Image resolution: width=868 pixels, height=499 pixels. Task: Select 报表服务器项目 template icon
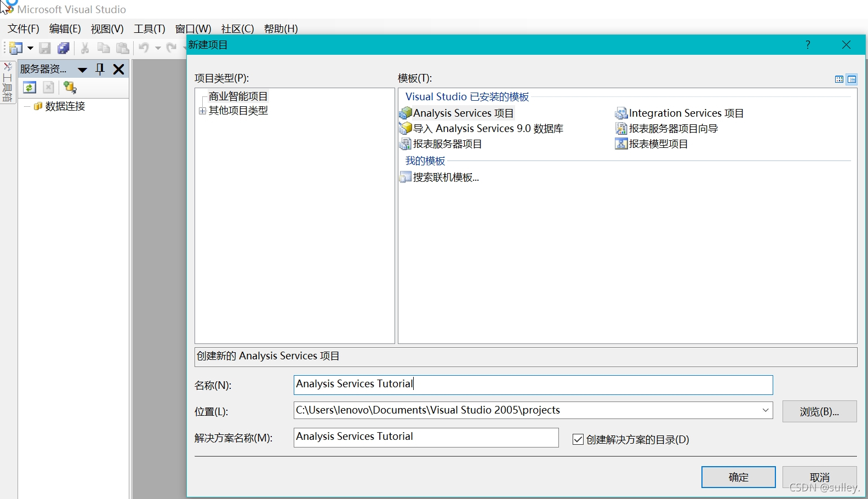(x=406, y=144)
